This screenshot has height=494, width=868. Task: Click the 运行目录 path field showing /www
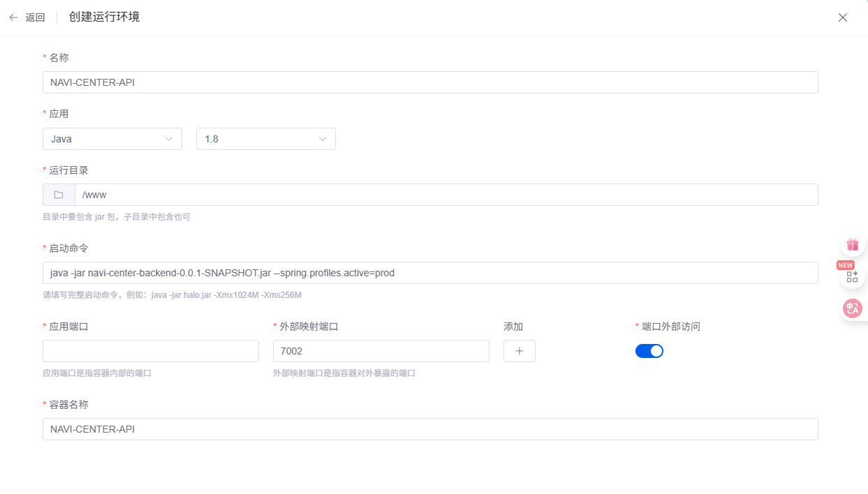coord(446,195)
